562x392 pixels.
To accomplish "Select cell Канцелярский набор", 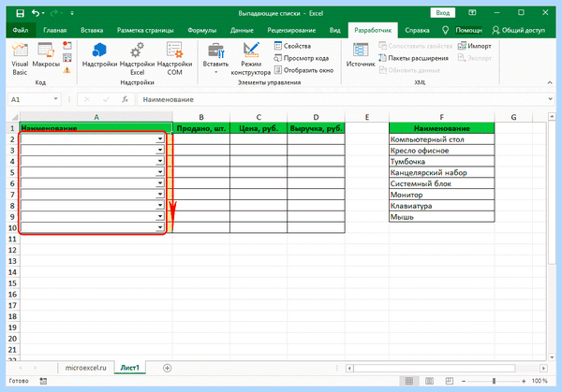I will (441, 172).
